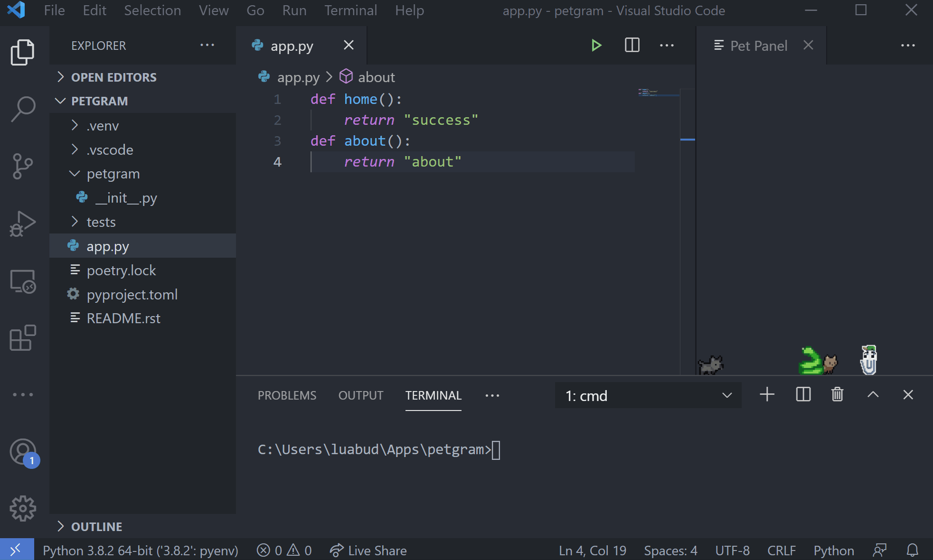933x560 pixels.
Task: Open the Manage settings gear
Action: (23, 508)
